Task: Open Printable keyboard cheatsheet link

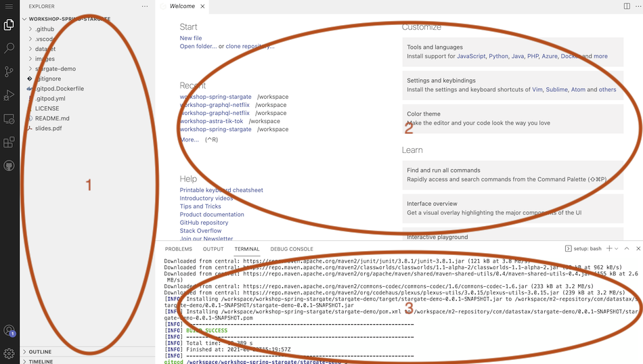Action: [x=221, y=190]
